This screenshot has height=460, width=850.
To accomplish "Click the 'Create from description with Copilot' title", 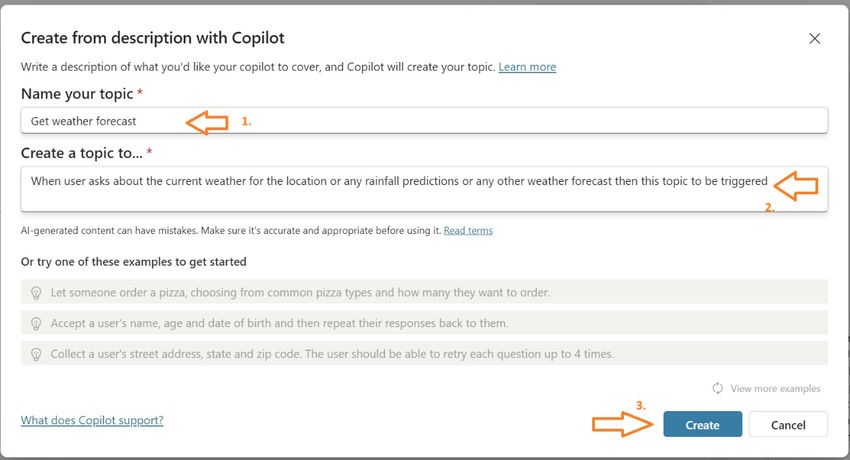I will coord(153,38).
